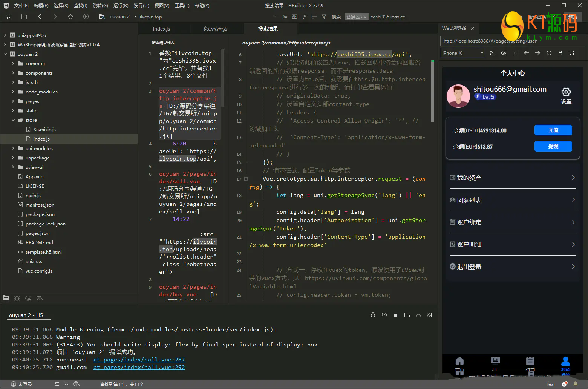Stop the running ouyuan 2 console task
The width and height of the screenshot is (588, 389).
click(x=396, y=315)
